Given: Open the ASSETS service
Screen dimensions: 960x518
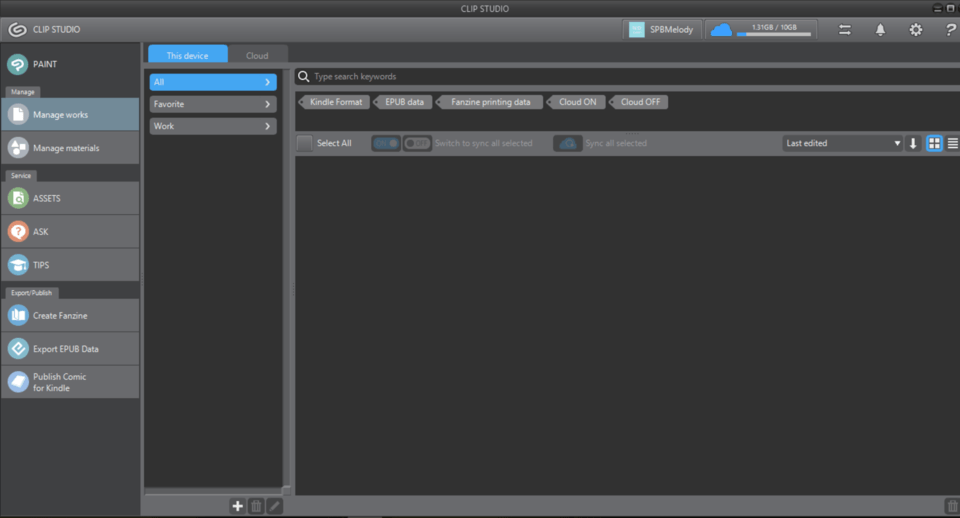Looking at the screenshot, I should (x=70, y=198).
